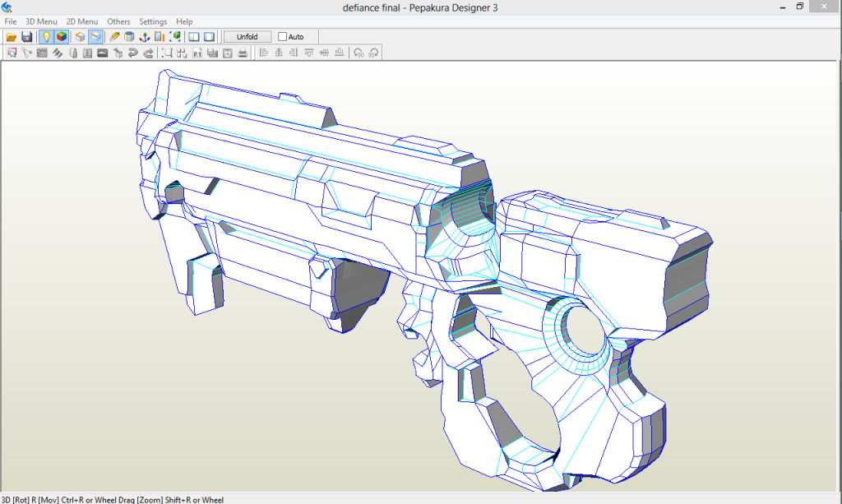
Task: Select the join/disjoin face tool
Action: pyautogui.click(x=27, y=53)
